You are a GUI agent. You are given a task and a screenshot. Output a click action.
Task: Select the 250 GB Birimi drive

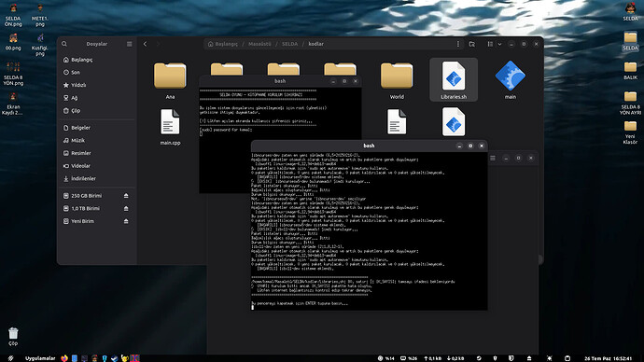tap(97, 196)
